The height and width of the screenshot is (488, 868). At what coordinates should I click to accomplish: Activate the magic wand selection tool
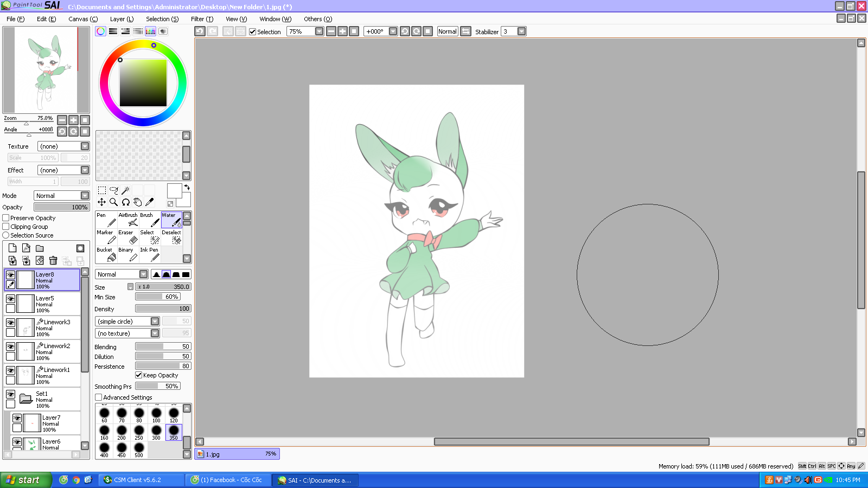pos(125,190)
